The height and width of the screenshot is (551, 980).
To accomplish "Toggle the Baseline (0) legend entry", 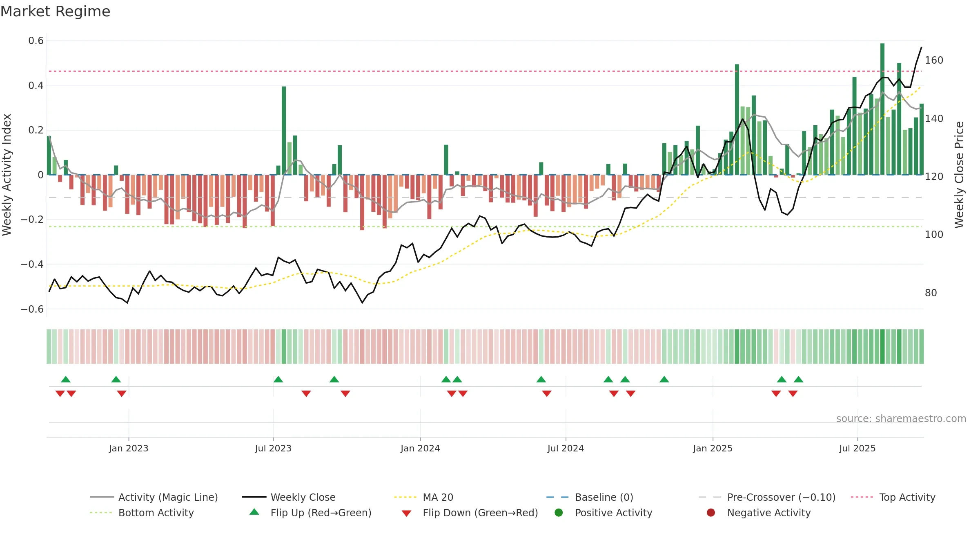I will click(590, 497).
